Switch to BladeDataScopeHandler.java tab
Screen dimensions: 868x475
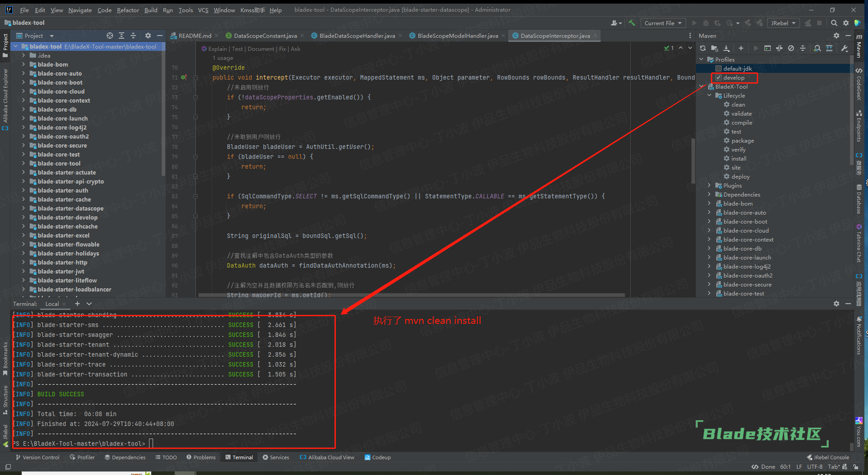click(x=357, y=36)
